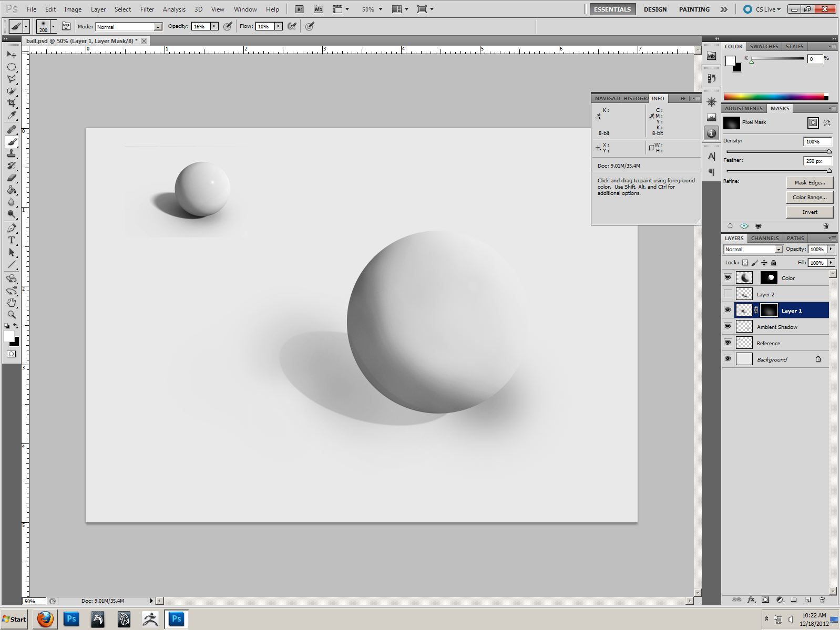Launch Adobe Bridge from the application bar
This screenshot has height=630, width=840.
pyautogui.click(x=300, y=9)
